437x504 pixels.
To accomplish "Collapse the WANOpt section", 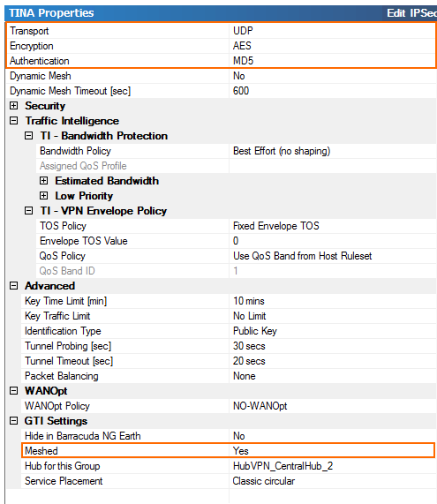I will (14, 391).
